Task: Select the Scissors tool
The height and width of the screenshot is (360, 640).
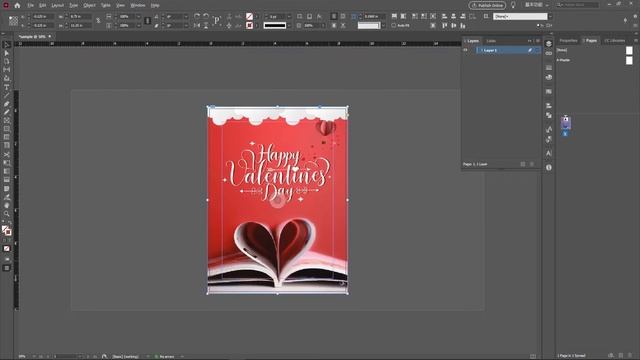Action: point(7,155)
